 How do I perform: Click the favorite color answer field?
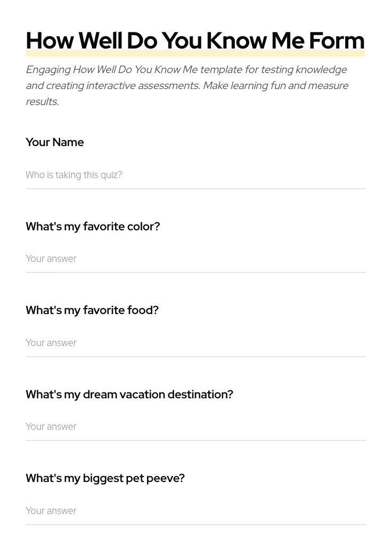point(196,259)
